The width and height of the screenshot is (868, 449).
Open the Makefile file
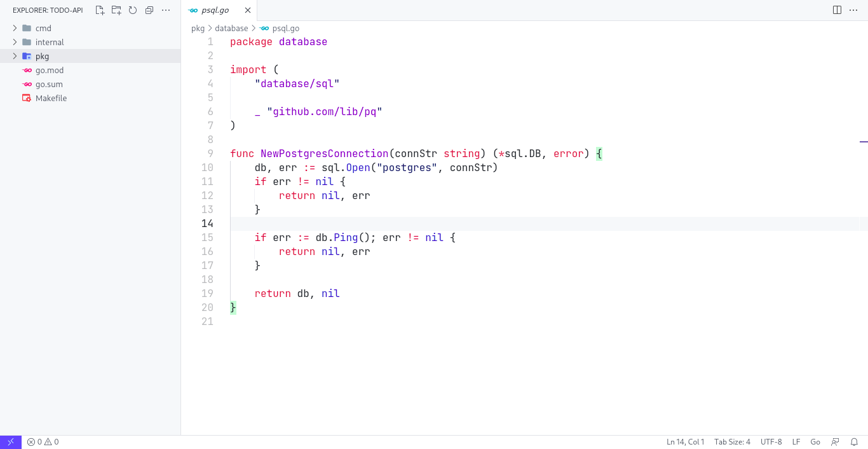[50, 98]
